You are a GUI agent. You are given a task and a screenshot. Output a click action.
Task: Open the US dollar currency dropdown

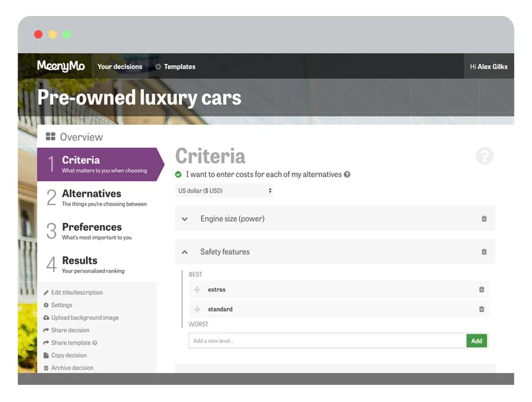point(224,190)
